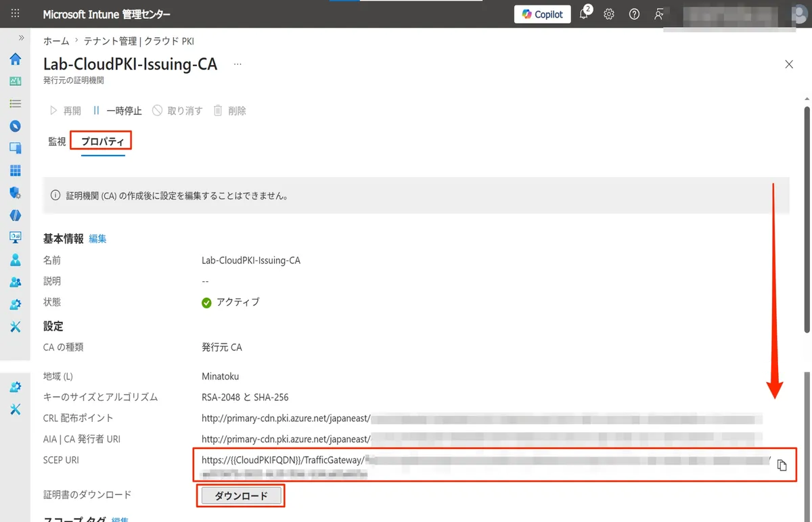This screenshot has height=522, width=812.
Task: Select the name value Lab-CloudPKI-Issuing-CA
Action: point(251,260)
